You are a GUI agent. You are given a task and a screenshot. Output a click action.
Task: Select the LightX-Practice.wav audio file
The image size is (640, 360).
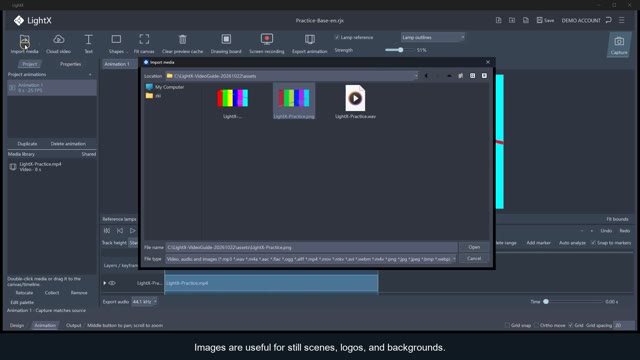(x=355, y=102)
